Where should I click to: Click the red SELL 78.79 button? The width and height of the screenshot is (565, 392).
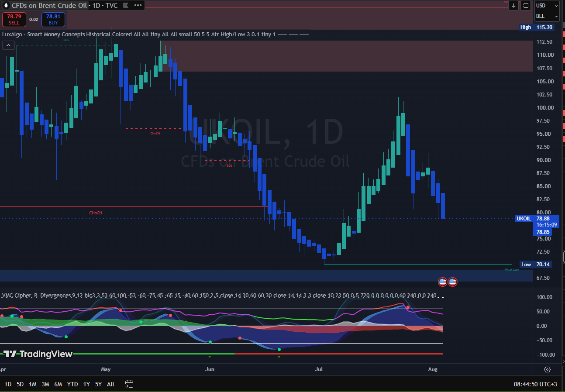(14, 19)
